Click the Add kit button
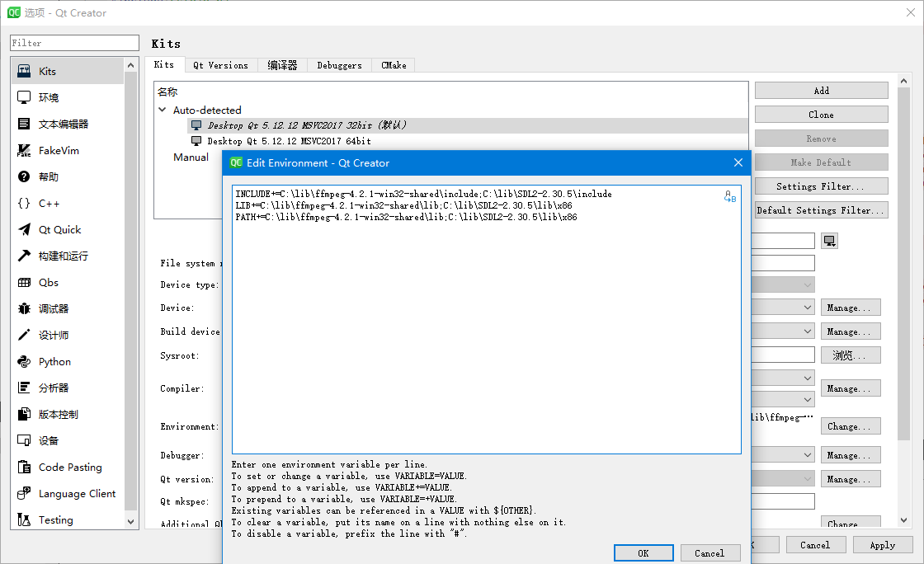924x564 pixels. coord(822,91)
